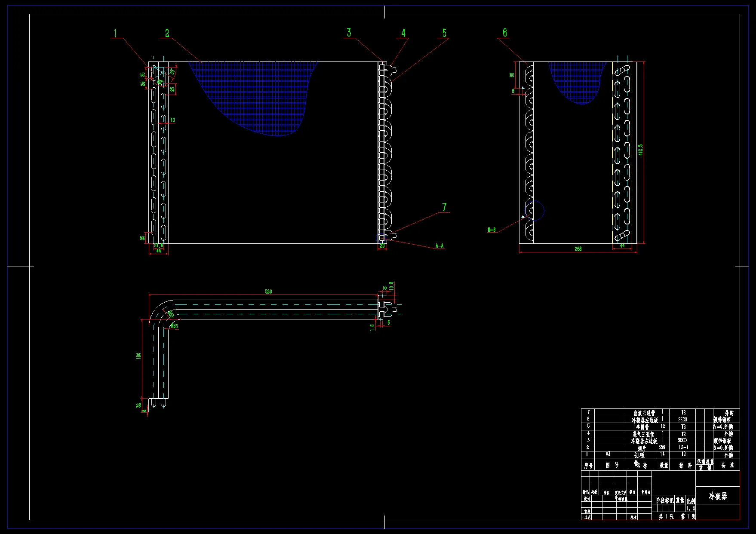Click the green leader callout number 4
756x534 pixels.
(x=403, y=33)
